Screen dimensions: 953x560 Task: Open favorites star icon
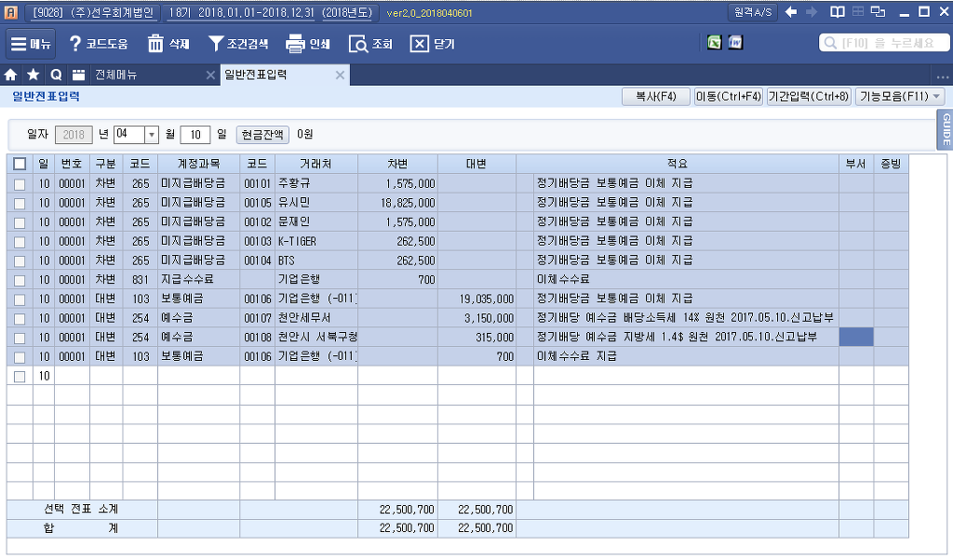coord(34,75)
